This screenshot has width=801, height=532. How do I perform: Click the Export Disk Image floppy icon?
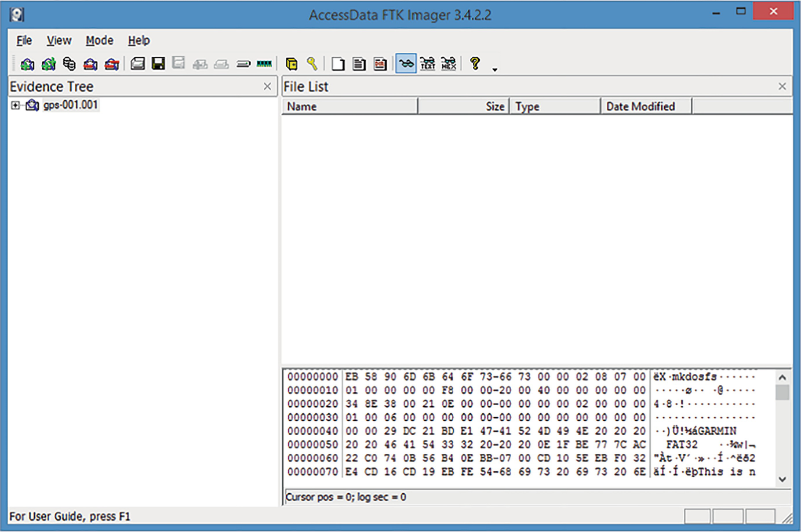tap(158, 64)
